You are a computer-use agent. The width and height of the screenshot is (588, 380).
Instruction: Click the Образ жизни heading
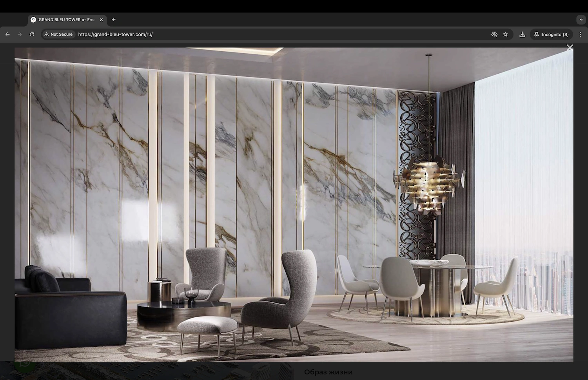click(x=328, y=372)
